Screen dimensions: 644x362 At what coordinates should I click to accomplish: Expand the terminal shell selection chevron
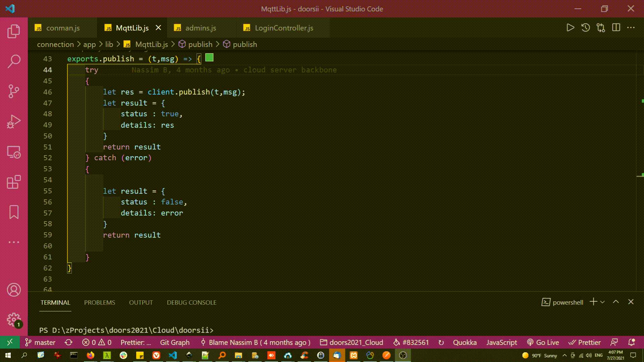602,302
